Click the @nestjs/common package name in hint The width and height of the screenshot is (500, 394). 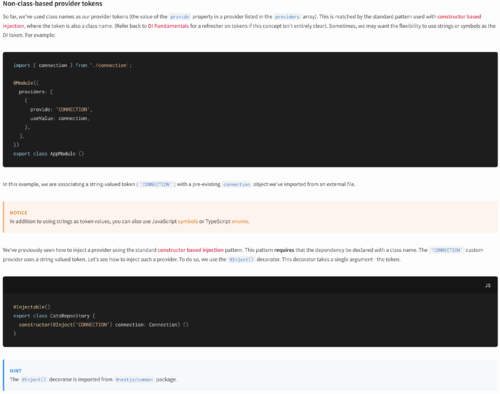coord(134,379)
